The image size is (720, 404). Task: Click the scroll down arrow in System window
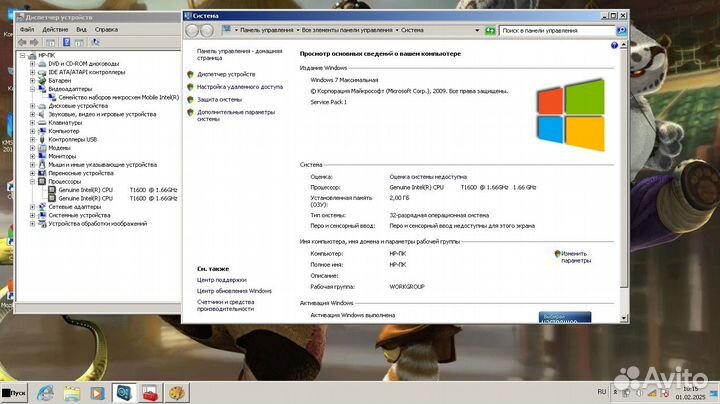pos(623,318)
